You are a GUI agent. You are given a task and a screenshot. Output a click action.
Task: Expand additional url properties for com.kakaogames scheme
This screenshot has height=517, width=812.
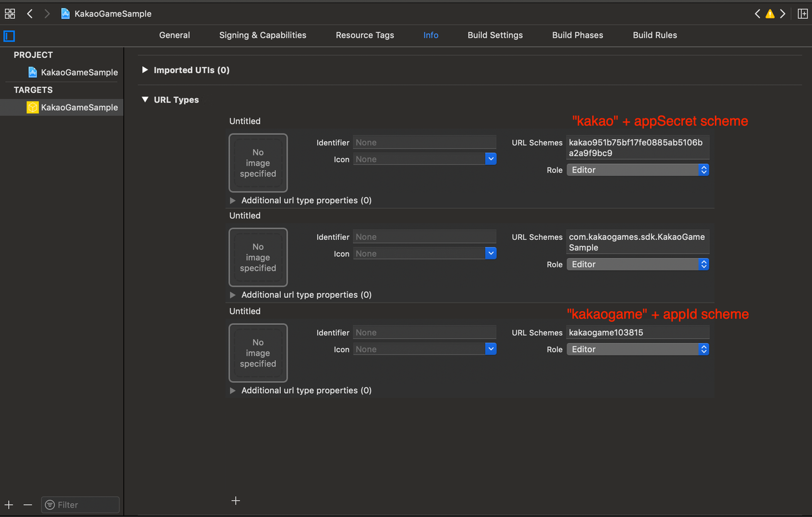[x=232, y=295]
